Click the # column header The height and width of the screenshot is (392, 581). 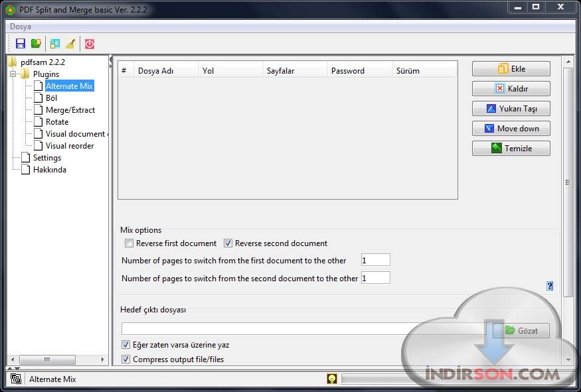point(126,71)
